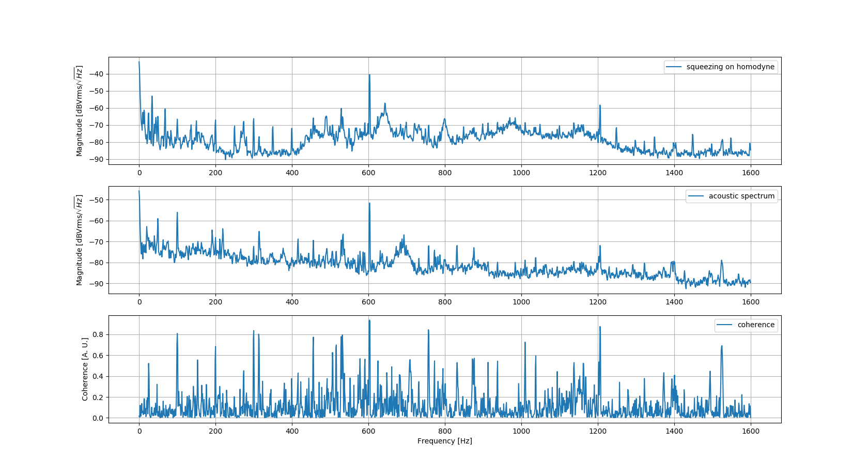
Task: Click the Magnitude y-axis label of the middle plot
Action: 79,240
